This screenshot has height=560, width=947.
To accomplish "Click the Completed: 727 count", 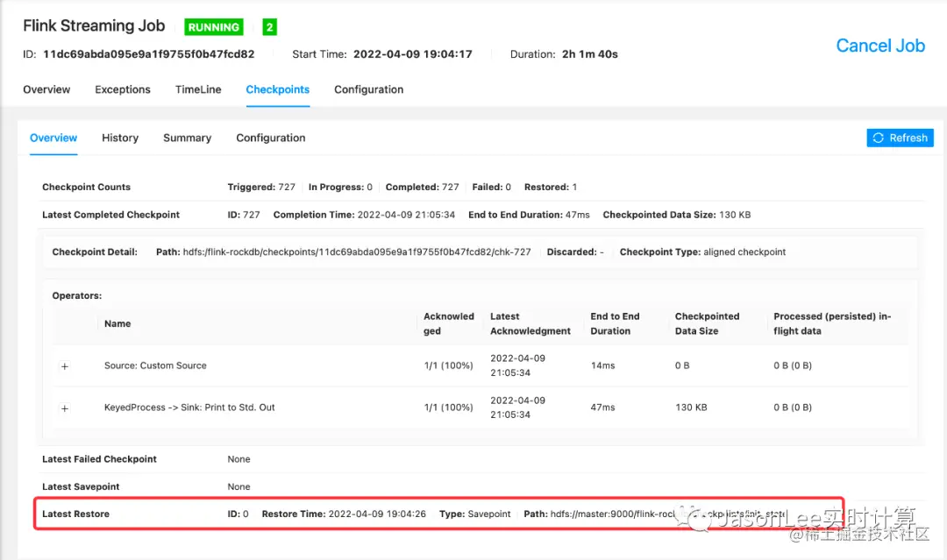I will pos(422,187).
